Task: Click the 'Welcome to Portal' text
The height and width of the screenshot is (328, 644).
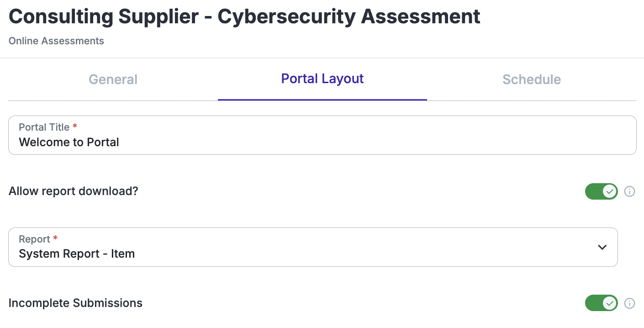Action: tap(69, 143)
